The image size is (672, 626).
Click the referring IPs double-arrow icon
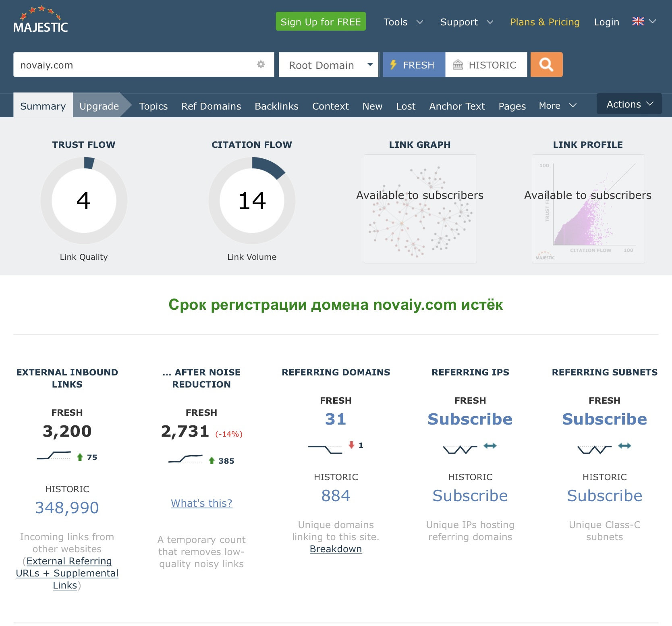click(490, 446)
